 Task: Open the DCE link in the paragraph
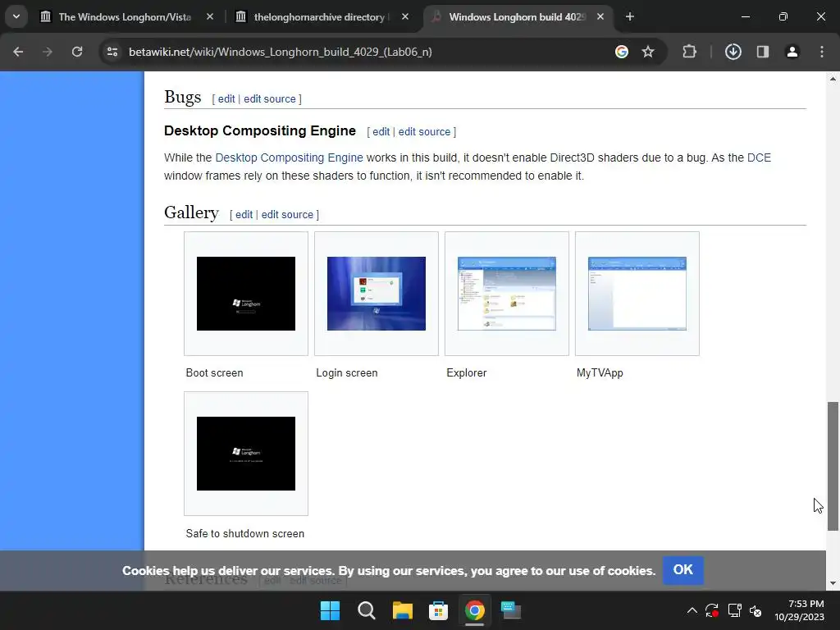click(x=759, y=158)
